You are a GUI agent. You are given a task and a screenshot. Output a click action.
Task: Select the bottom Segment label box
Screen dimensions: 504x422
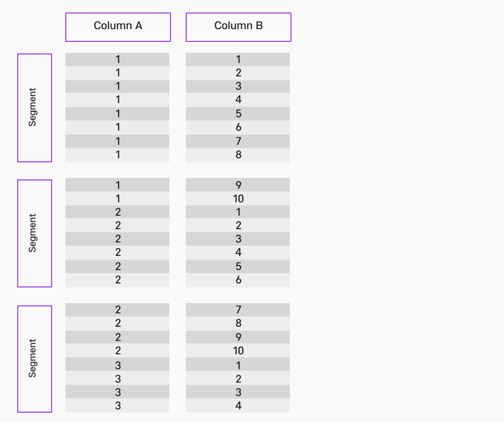click(34, 358)
